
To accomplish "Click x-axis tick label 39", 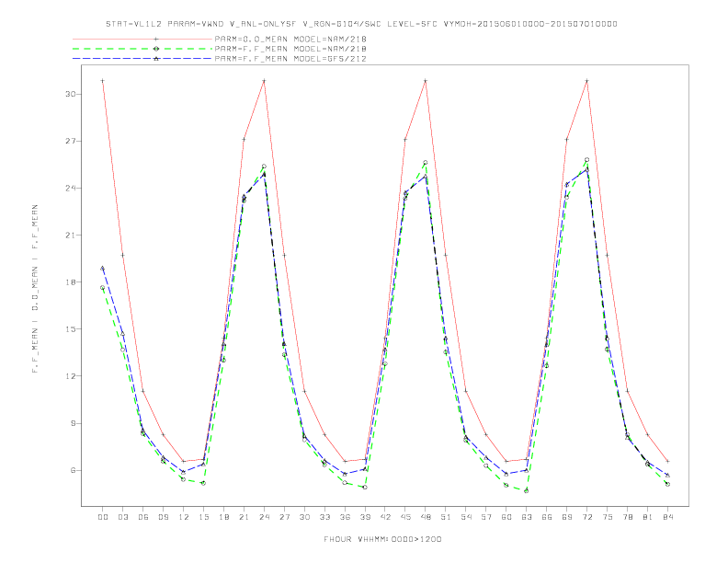I will click(365, 517).
